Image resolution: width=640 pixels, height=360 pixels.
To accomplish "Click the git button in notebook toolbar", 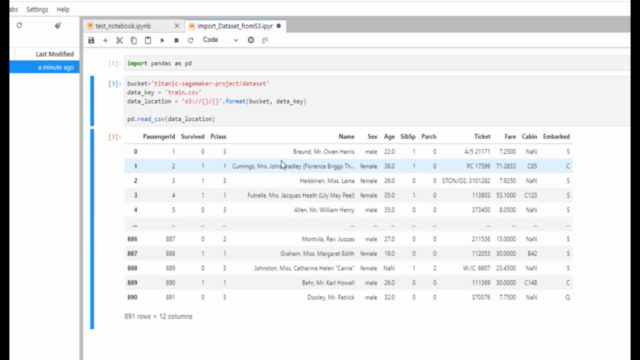I will [x=265, y=40].
